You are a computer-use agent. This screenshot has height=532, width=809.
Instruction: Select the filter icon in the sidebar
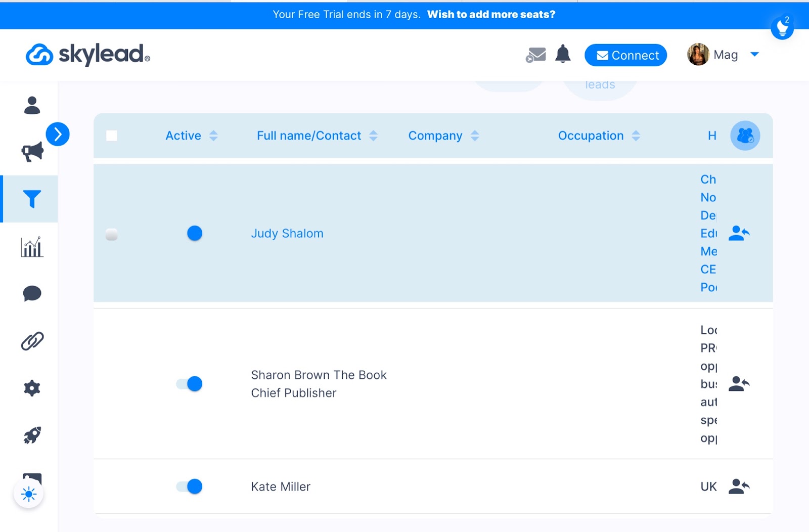click(31, 199)
